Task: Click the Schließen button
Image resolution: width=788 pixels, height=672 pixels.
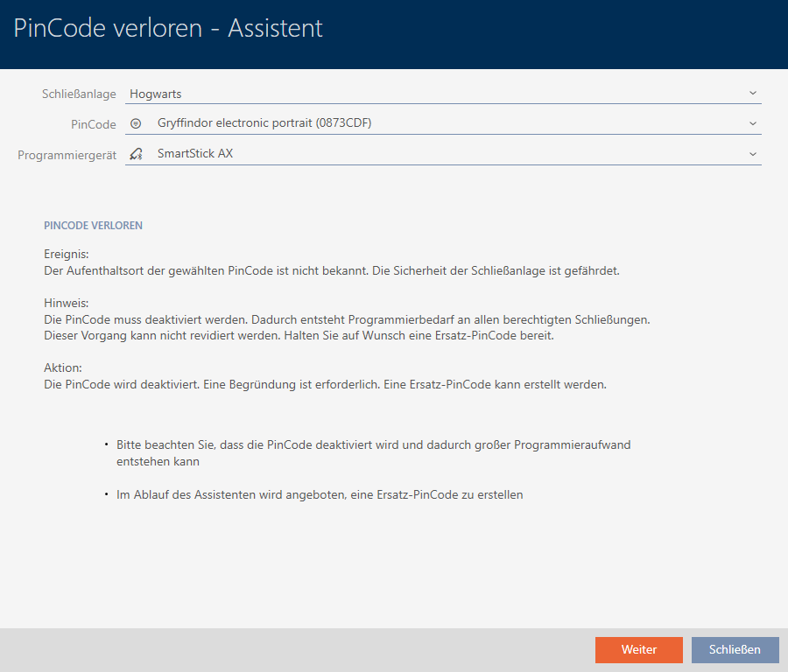Action: (735, 649)
